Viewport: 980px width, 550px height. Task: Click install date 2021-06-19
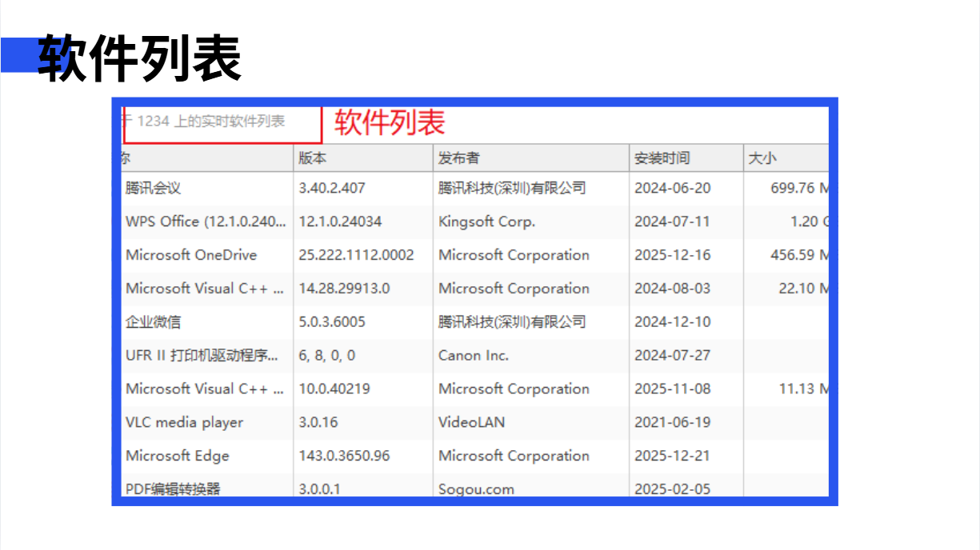673,423
